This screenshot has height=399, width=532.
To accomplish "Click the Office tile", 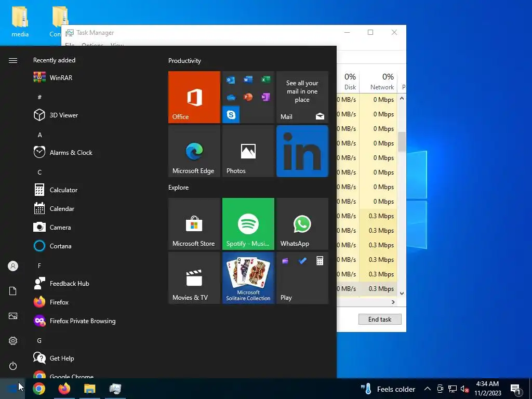I will point(194,97).
